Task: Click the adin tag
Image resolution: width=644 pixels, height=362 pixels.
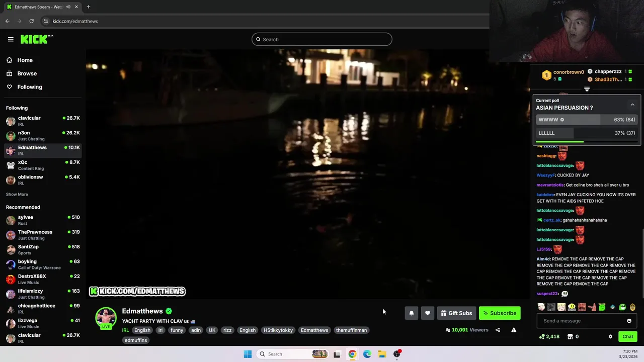Action: (196, 330)
